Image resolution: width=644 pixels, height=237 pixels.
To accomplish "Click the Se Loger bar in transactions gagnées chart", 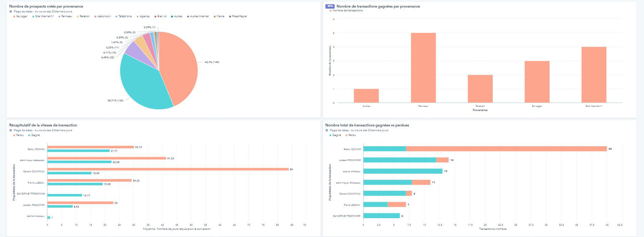I will click(x=537, y=82).
